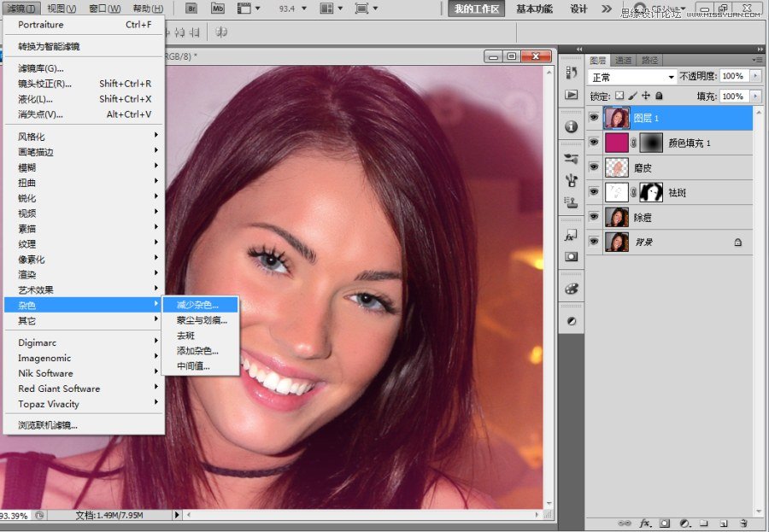Add a layer mask from panel footer
769x532 pixels.
[x=663, y=523]
